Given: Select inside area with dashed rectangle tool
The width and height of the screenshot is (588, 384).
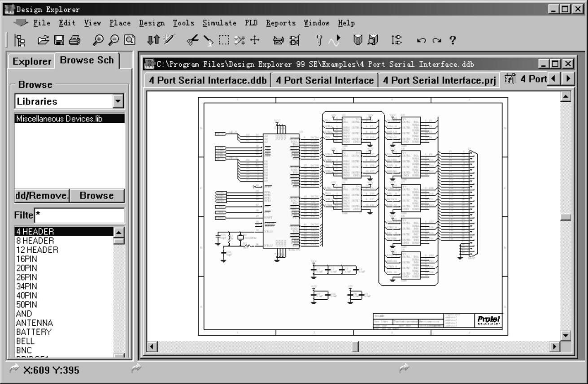Looking at the screenshot, I should coord(224,40).
